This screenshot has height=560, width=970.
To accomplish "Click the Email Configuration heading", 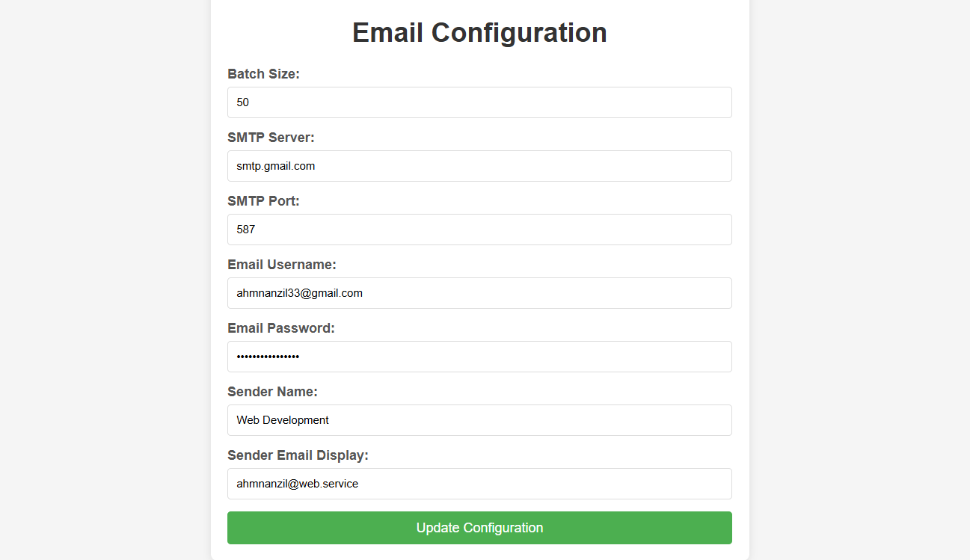I will click(479, 33).
